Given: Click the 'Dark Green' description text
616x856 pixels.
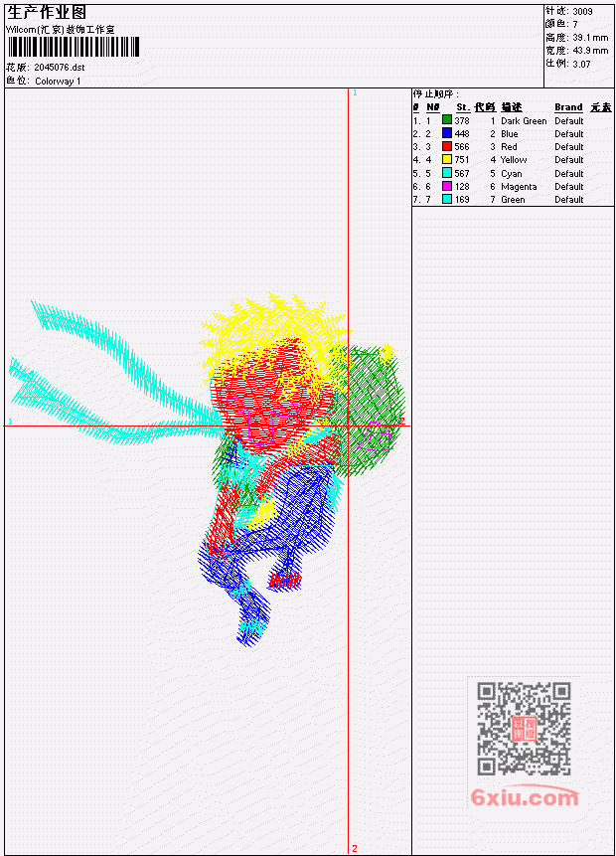Looking at the screenshot, I should (x=524, y=121).
